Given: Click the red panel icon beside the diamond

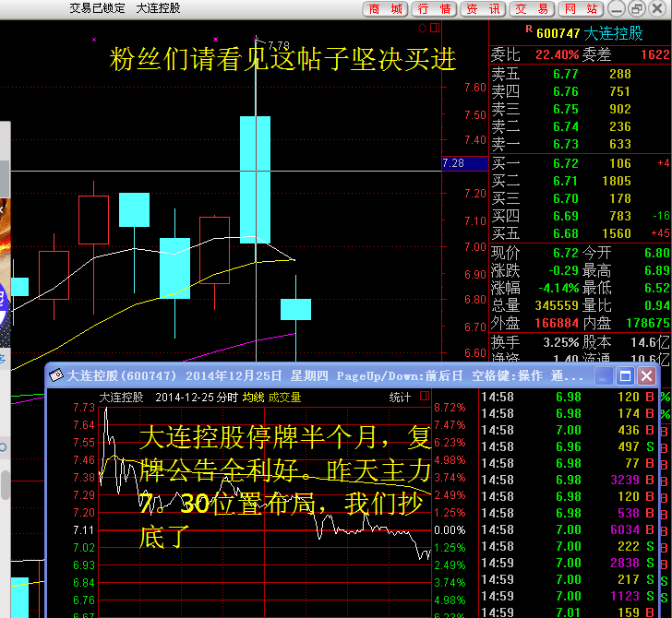Looking at the screenshot, I should pyautogui.click(x=435, y=29).
